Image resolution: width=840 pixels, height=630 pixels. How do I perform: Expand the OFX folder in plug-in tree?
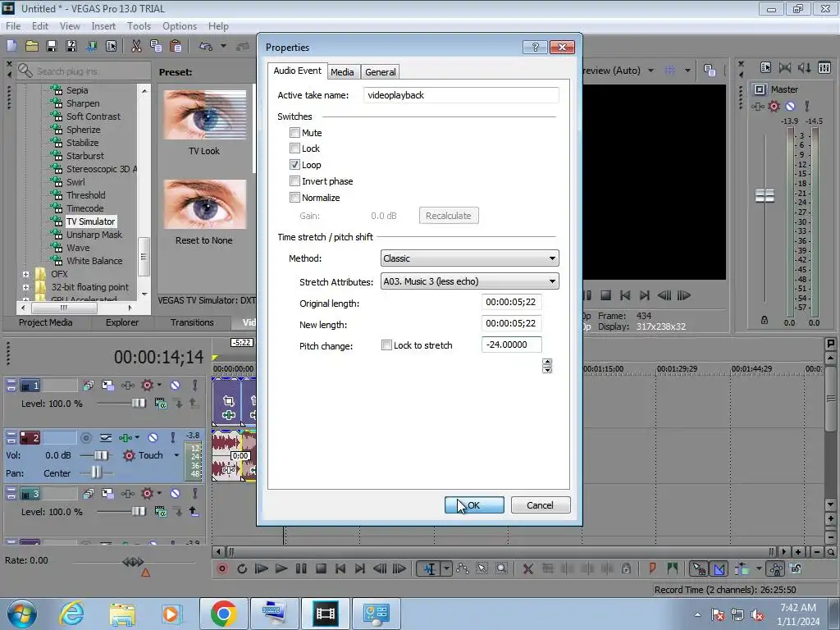25,274
